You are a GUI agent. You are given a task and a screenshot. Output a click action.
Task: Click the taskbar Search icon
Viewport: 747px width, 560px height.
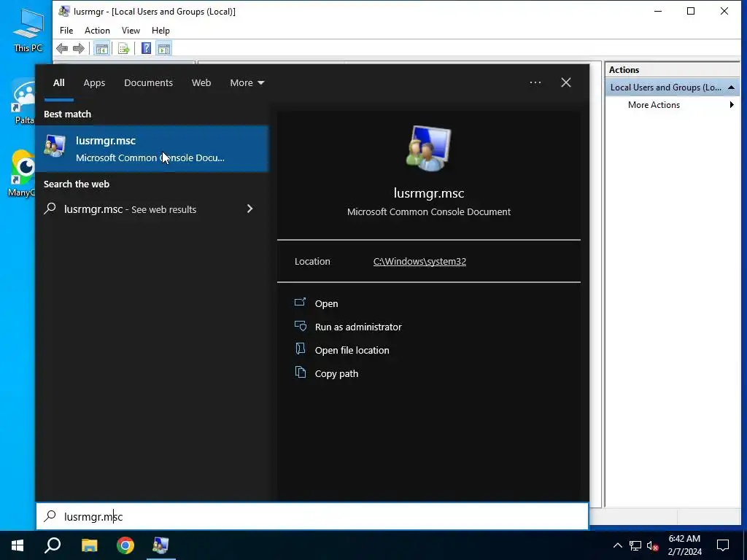(x=53, y=545)
